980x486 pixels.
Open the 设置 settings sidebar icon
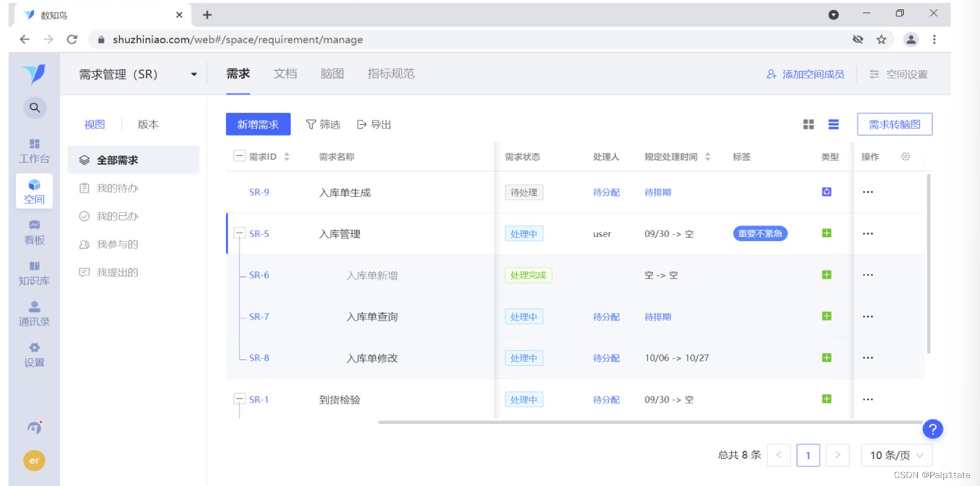pos(34,355)
